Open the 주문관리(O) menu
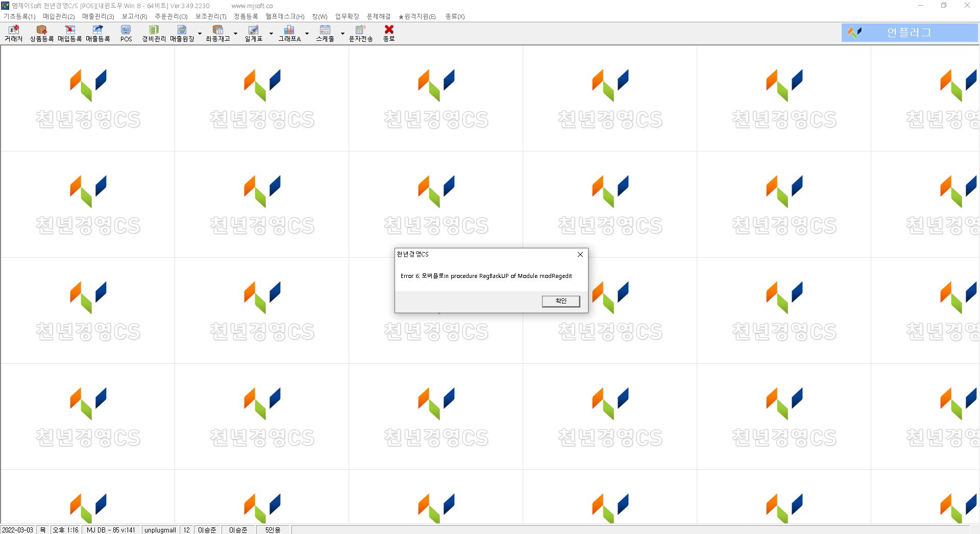980x534 pixels. click(x=171, y=16)
